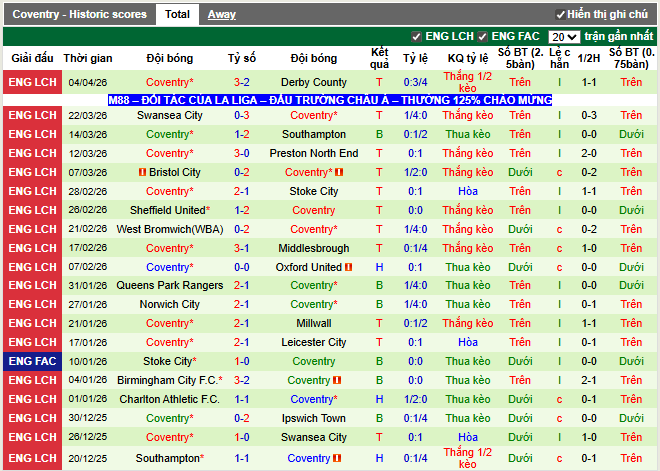Click Queens Park Rangers team name
660x471 pixels.
pos(169,285)
